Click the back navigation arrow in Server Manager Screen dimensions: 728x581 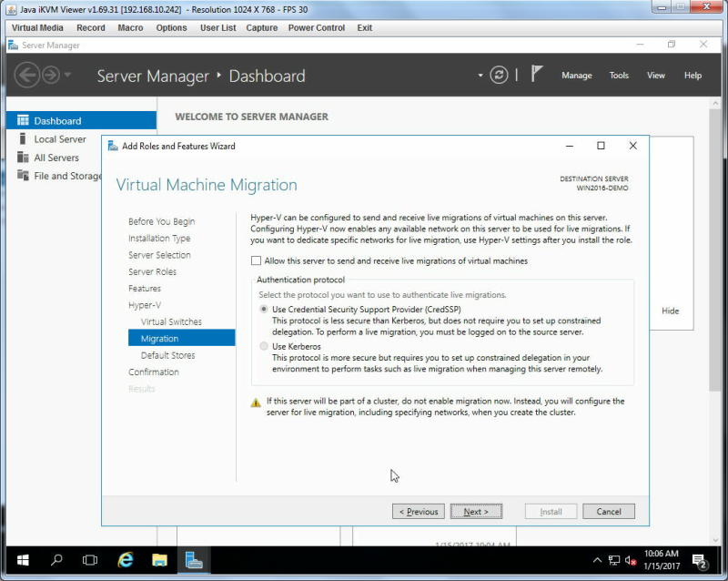coord(27,75)
